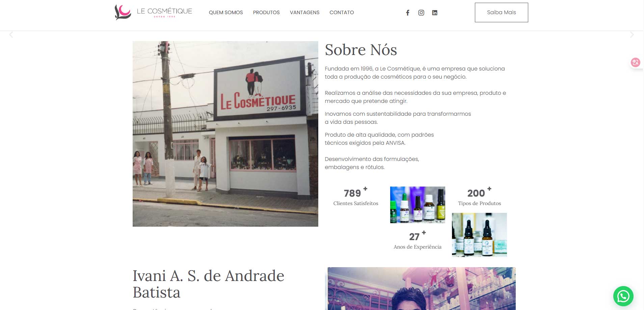Advance to next slide with right arrow

[x=632, y=35]
